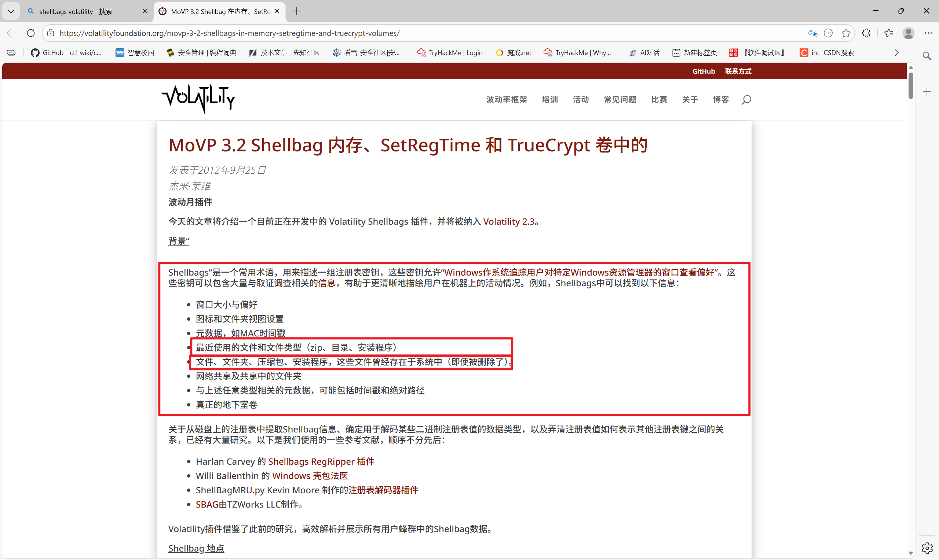Image resolution: width=939 pixels, height=560 pixels.
Task: Open the sidebar search icon
Action: (x=927, y=56)
